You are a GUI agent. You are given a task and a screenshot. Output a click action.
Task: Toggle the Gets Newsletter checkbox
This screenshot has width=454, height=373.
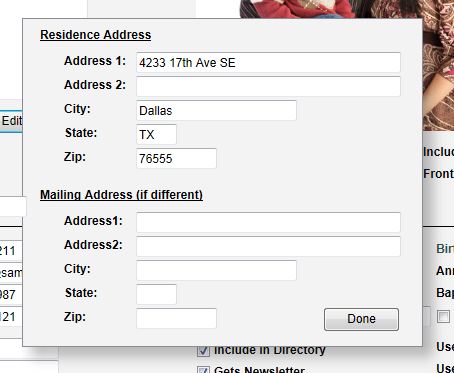point(203,370)
